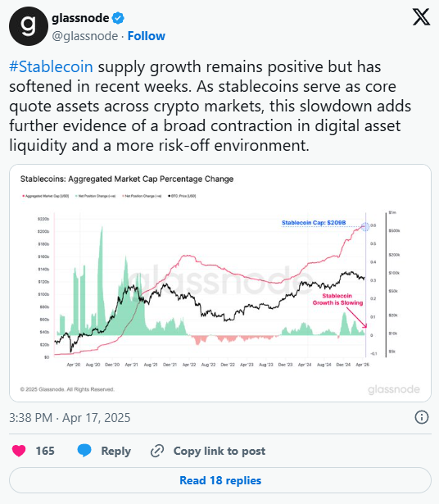
Task: Click Read 18 replies button
Action: [220, 480]
